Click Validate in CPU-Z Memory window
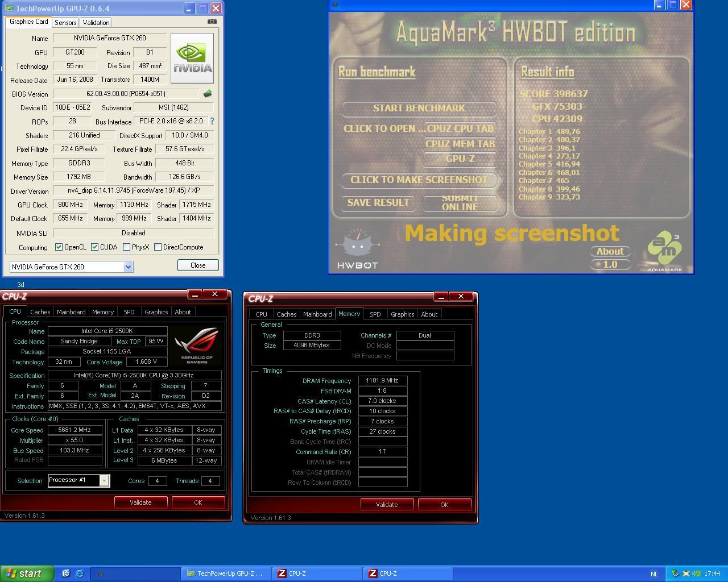728x582 pixels. 387,505
